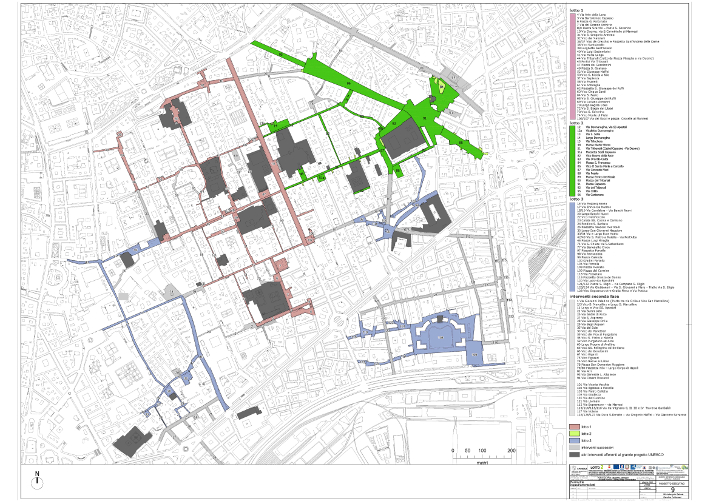Click the blue semicircular piazza on the map

(x=438, y=333)
